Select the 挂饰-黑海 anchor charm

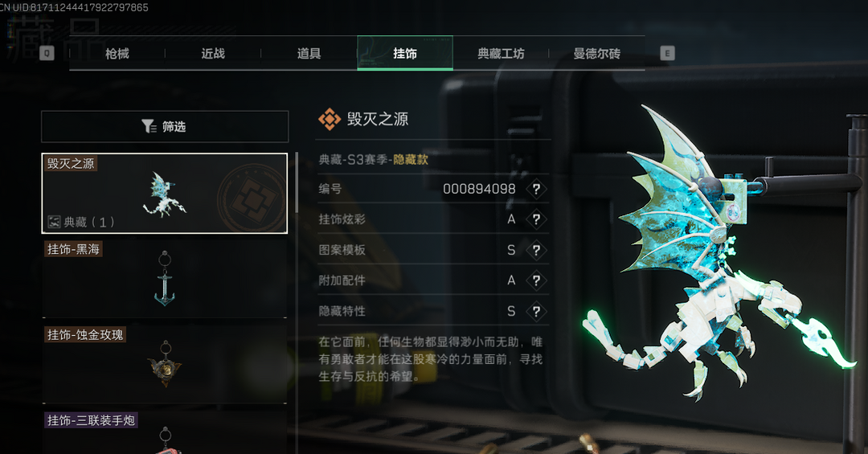tap(165, 279)
